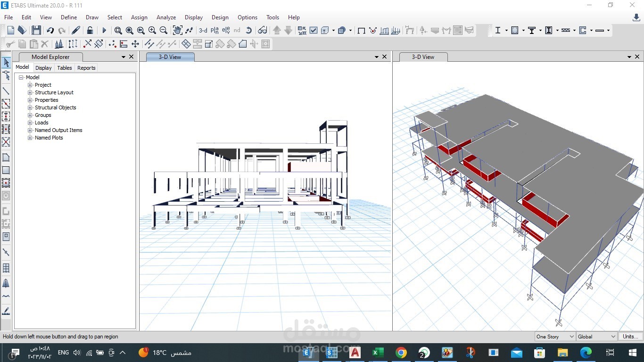Select the Draw Beam/Column line tool
The width and height of the screenshot is (644, 362).
click(6, 90)
